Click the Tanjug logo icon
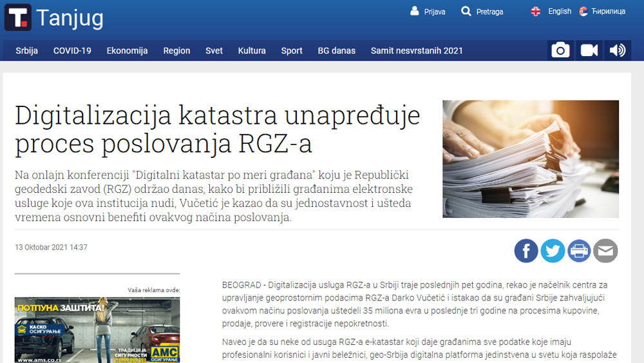The image size is (644, 363). [17, 17]
